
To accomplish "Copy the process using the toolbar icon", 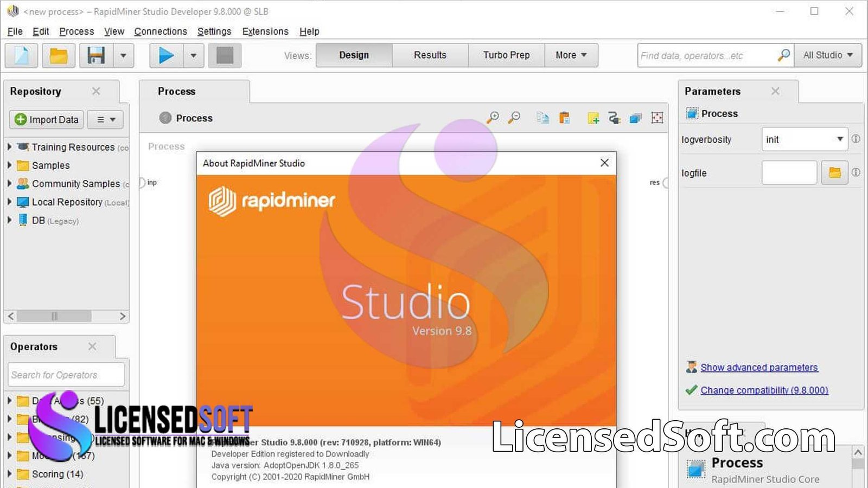I will click(x=542, y=118).
